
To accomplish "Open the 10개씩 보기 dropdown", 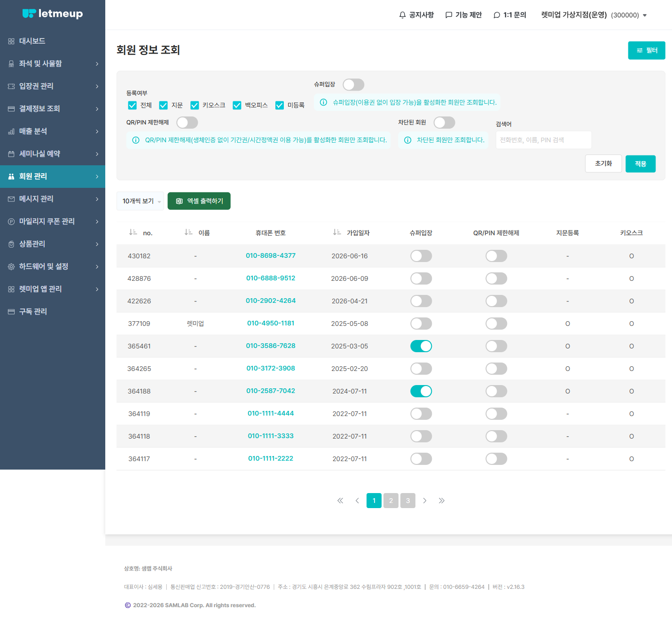I will (x=140, y=201).
